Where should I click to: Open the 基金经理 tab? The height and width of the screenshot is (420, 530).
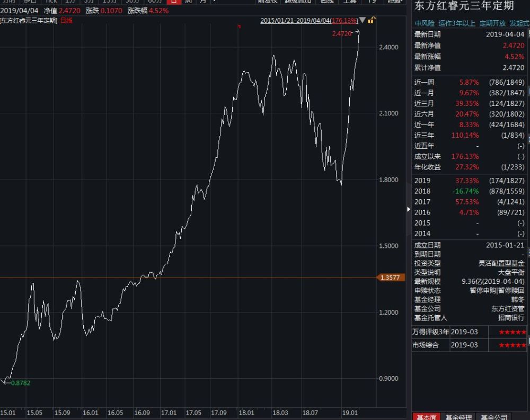(x=458, y=417)
